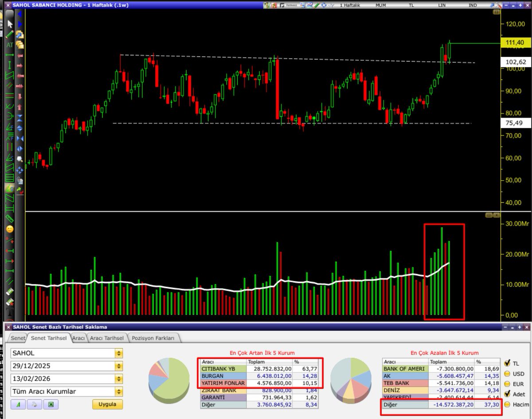The width and height of the screenshot is (532, 419).
Task: Click the yellow 111,40 price label
Action: coord(515,43)
